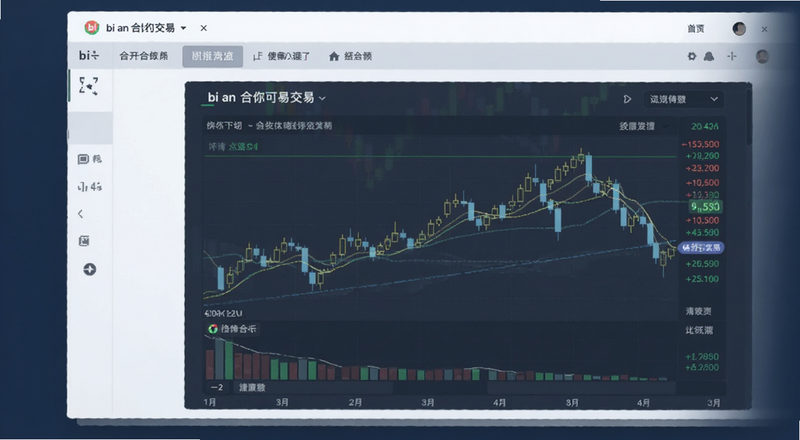The width and height of the screenshot is (800, 440).
Task: Switch to the first navigation tab after logo
Action: tap(143, 56)
